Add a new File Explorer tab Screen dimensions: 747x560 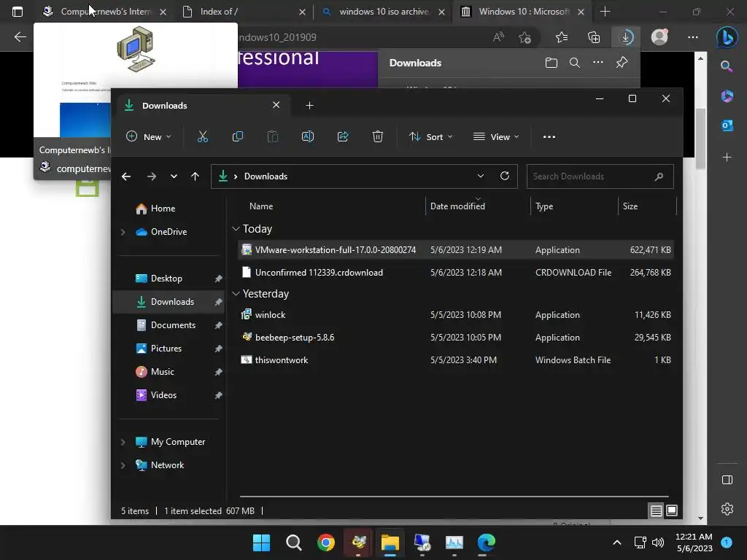click(x=309, y=106)
